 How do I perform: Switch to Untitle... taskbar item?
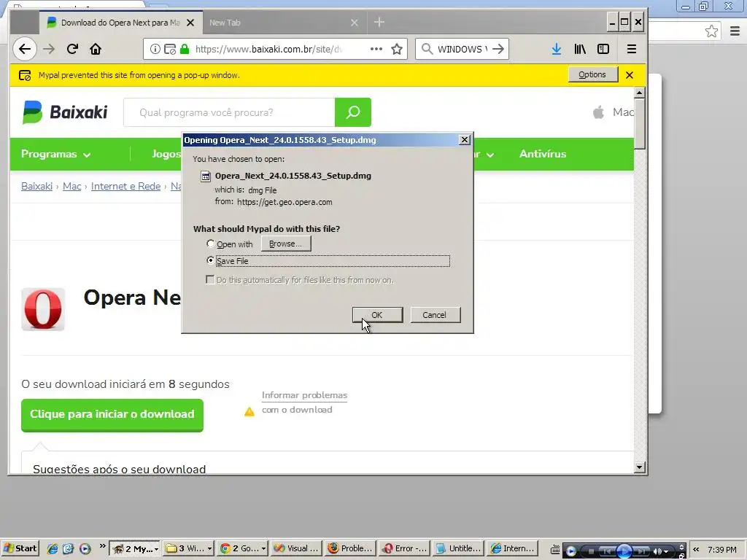pos(459,548)
